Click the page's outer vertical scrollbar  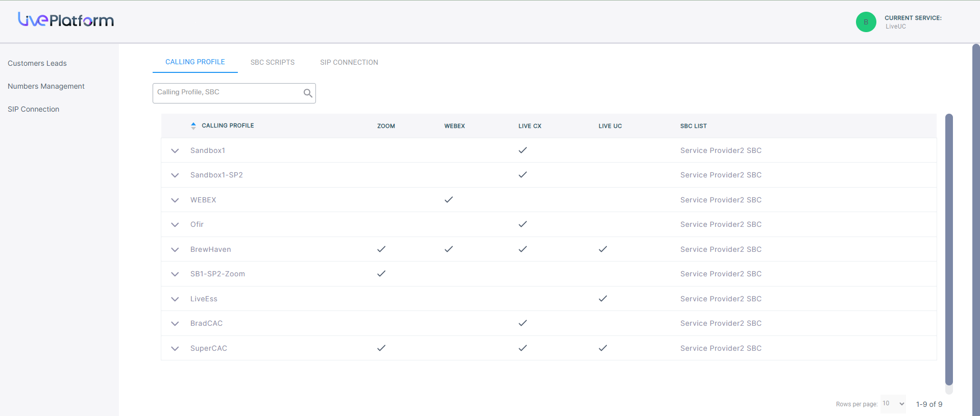976,229
